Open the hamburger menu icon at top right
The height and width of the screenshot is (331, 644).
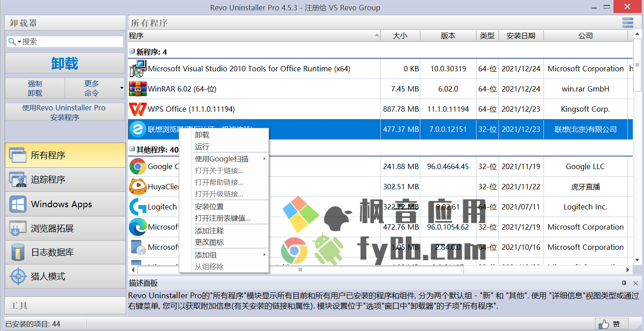coord(627,23)
